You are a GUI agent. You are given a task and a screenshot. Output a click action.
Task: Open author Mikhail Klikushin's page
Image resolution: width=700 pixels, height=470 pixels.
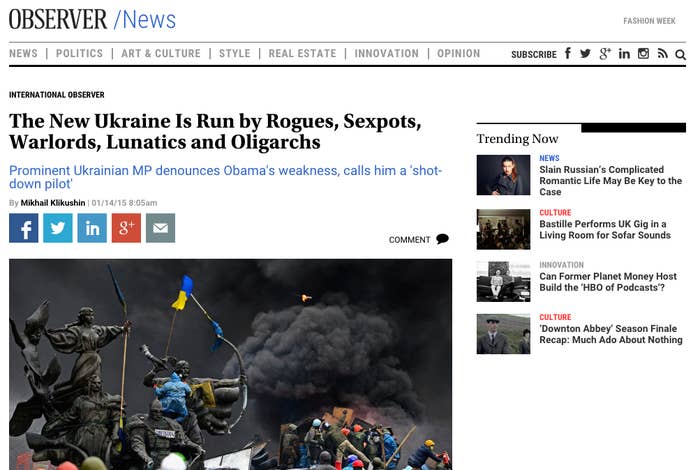tap(53, 203)
